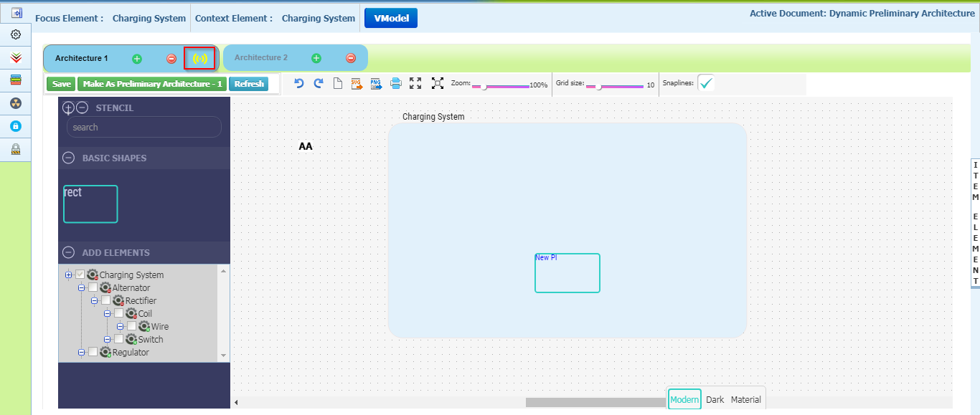Screen dimensions: 980x415
Task: Open the ITEM ELEMENT vertical side tab
Action: coord(976,223)
